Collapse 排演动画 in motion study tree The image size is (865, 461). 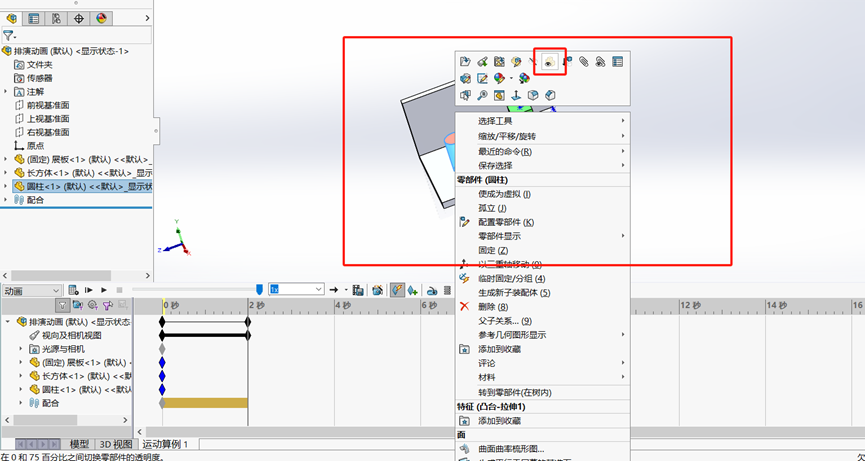[x=8, y=321]
